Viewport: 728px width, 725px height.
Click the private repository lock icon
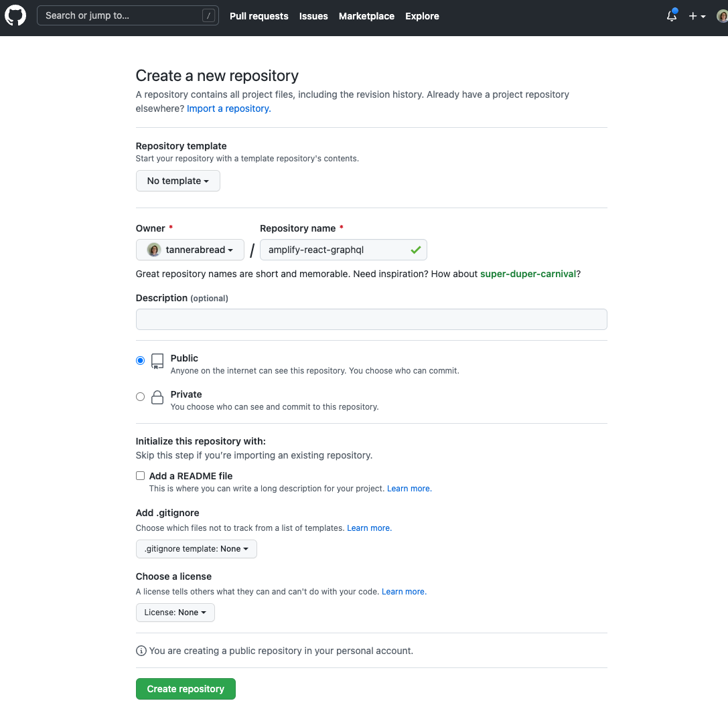pos(157,398)
